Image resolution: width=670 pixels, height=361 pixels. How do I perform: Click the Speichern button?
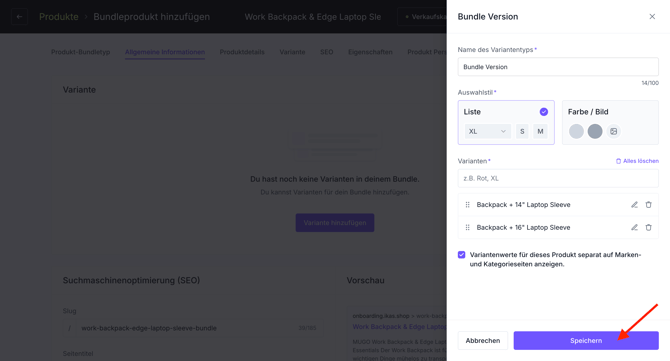coord(586,340)
